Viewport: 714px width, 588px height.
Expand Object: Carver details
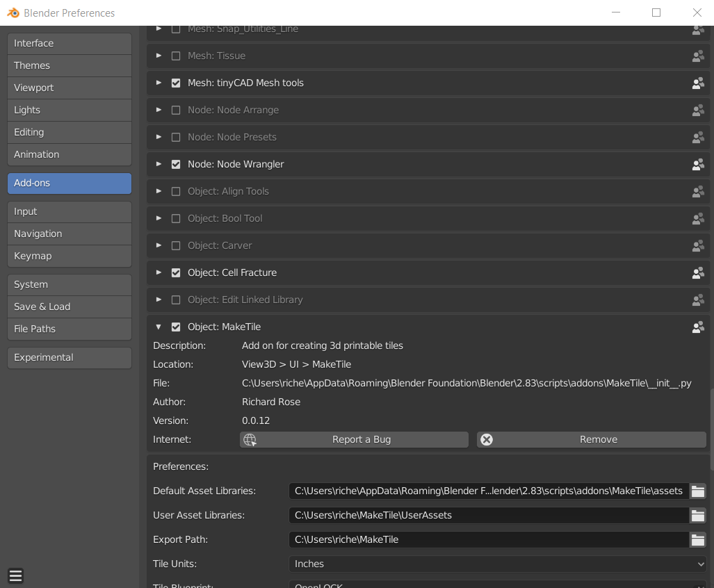pyautogui.click(x=159, y=245)
